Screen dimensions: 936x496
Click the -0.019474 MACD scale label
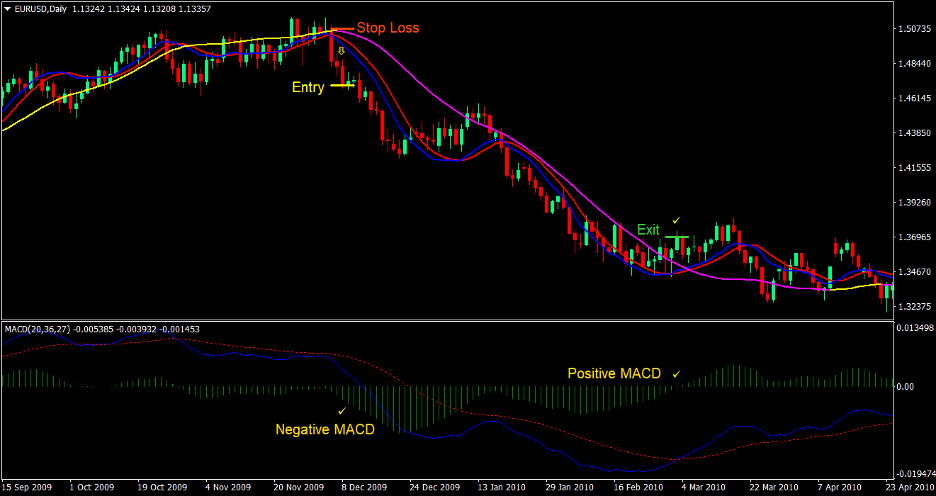pos(915,473)
